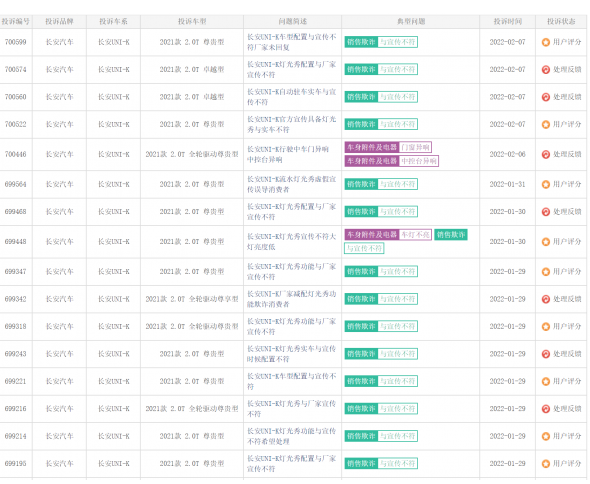The height and width of the screenshot is (484, 590).
Task: Click date 2022-02-06 in row 700446
Action: click(507, 154)
